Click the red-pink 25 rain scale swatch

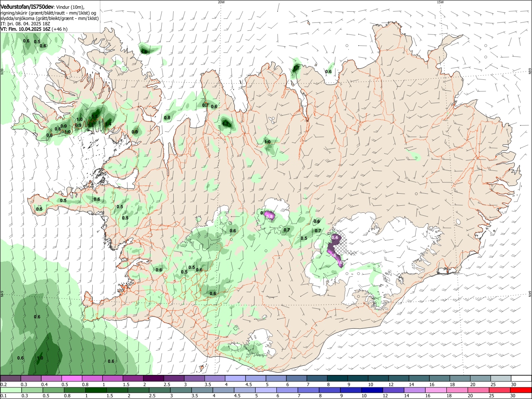tap(501, 390)
